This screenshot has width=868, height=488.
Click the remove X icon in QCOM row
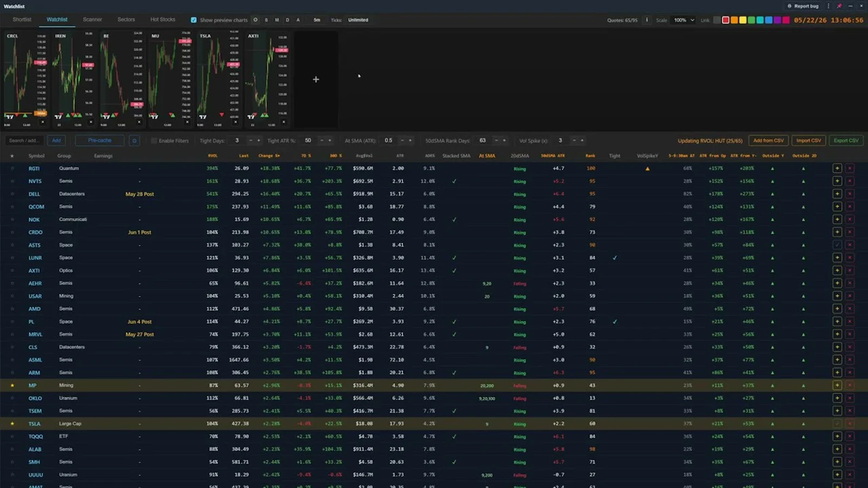[850, 207]
